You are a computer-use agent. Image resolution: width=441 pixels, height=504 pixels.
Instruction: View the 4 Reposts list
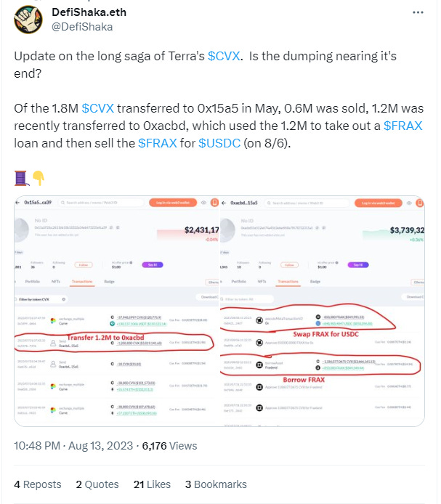pos(38,484)
